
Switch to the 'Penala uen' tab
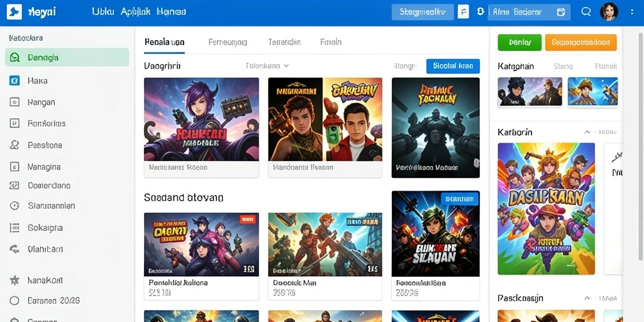tap(164, 42)
